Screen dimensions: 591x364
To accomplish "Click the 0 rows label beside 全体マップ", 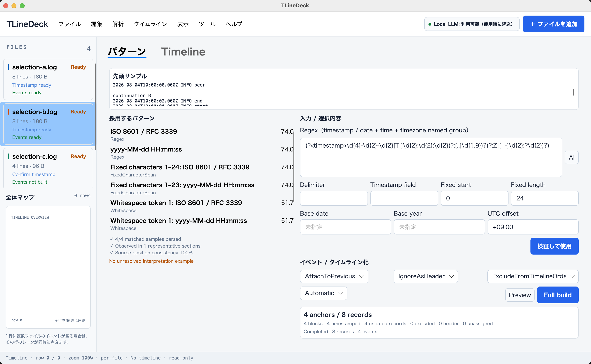I will coord(82,196).
